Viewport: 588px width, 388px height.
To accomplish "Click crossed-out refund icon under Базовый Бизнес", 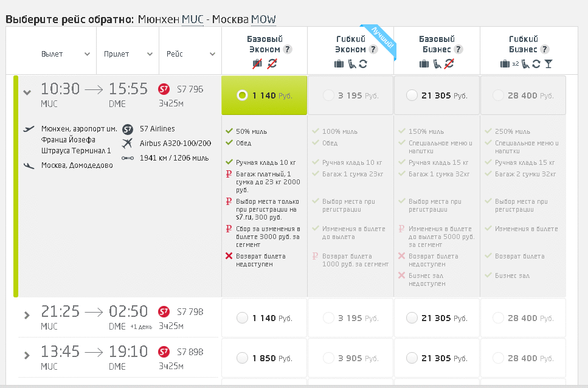I will click(449, 63).
